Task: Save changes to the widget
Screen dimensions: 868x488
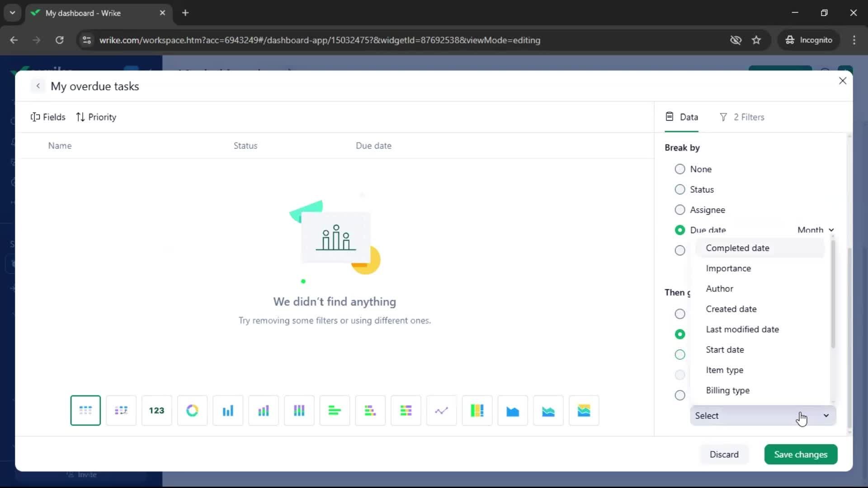Action: [x=801, y=455]
